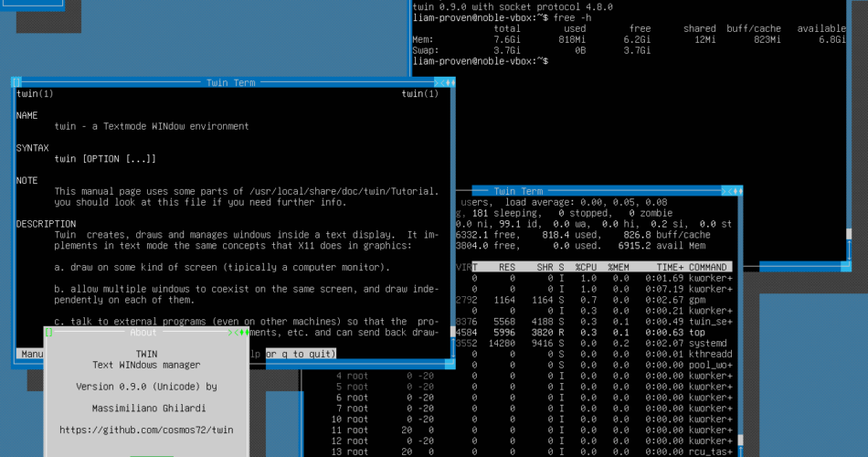868x457 pixels.
Task: Select the gpm process row in top
Action: [594, 300]
